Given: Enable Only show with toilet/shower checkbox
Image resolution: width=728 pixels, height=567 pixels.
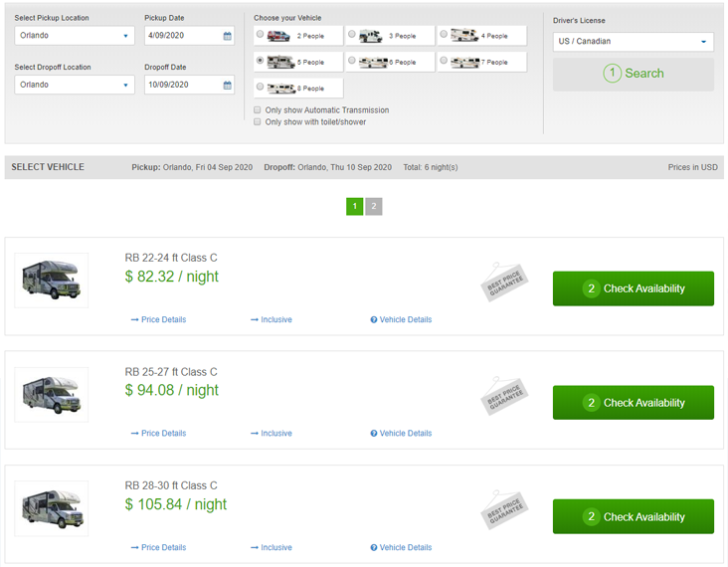Looking at the screenshot, I should pos(258,121).
